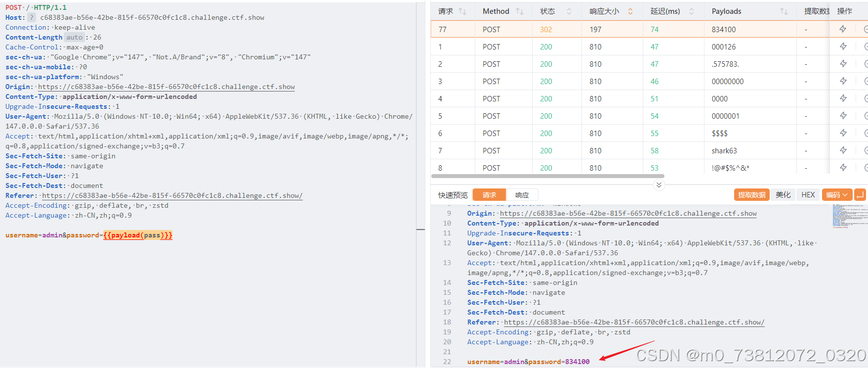The width and height of the screenshot is (868, 370).
Task: Click the HEX view button
Action: click(808, 195)
